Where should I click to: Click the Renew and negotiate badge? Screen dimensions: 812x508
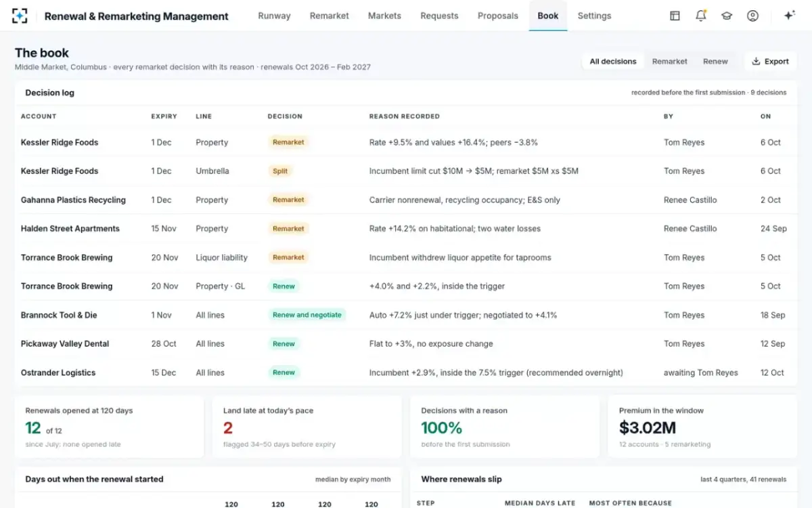click(x=307, y=315)
